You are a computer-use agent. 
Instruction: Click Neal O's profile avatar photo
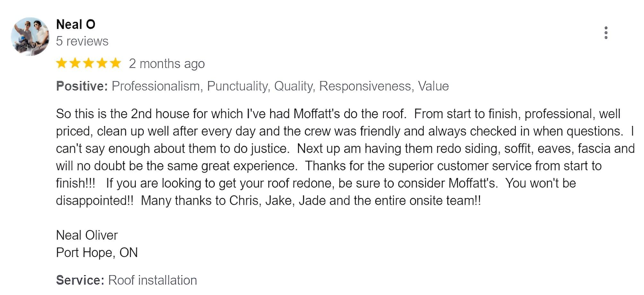tap(30, 36)
